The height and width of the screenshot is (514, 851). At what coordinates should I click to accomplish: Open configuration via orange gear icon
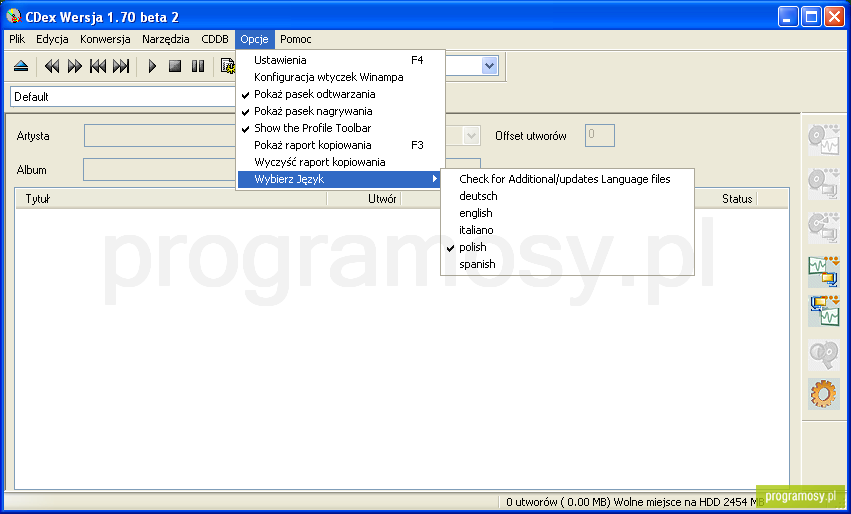tap(823, 394)
